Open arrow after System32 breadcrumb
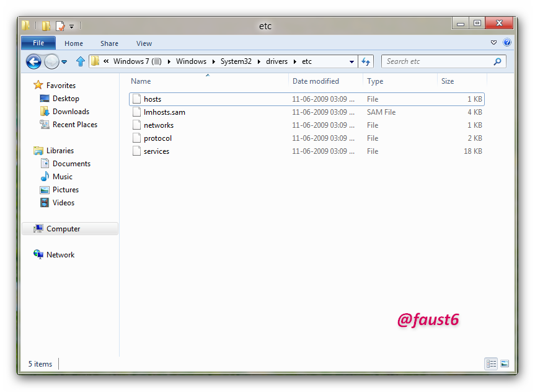Image resolution: width=535 pixels, height=392 pixels. [x=259, y=62]
